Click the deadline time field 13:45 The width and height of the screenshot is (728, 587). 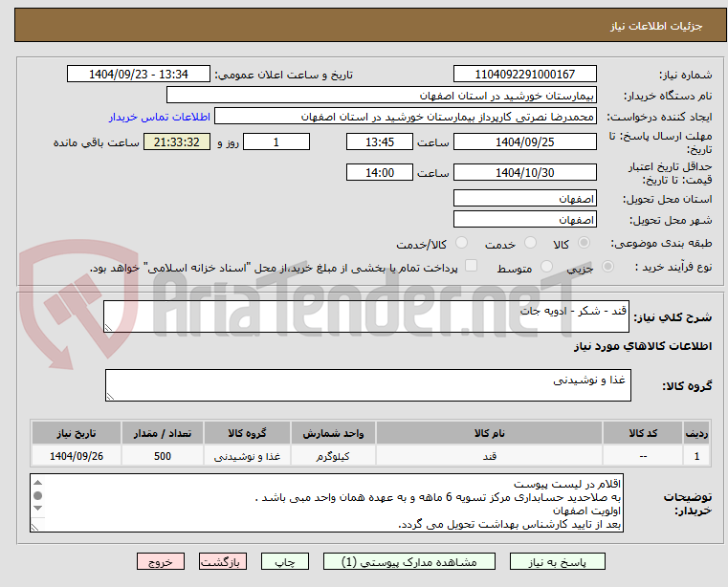pos(380,142)
